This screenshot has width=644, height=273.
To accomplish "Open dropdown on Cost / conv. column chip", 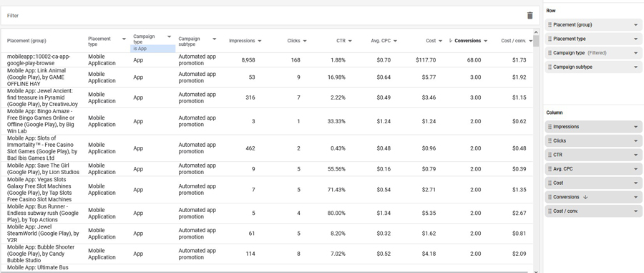I will click(635, 211).
